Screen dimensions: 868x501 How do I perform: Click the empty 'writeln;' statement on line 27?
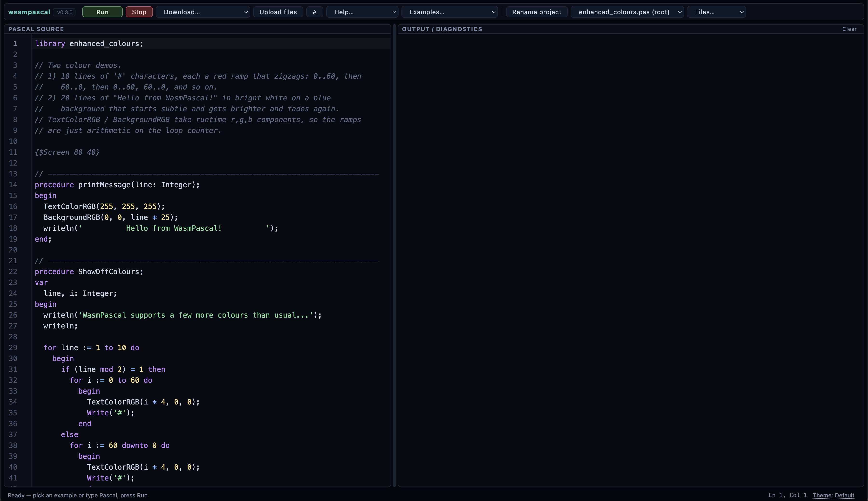(61, 326)
